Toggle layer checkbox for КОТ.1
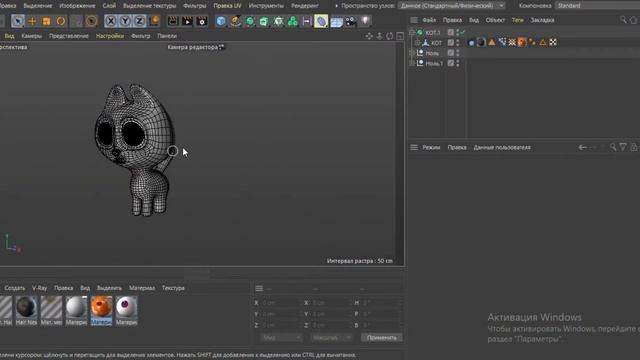Viewport: 640px width, 360px height. [x=451, y=32]
